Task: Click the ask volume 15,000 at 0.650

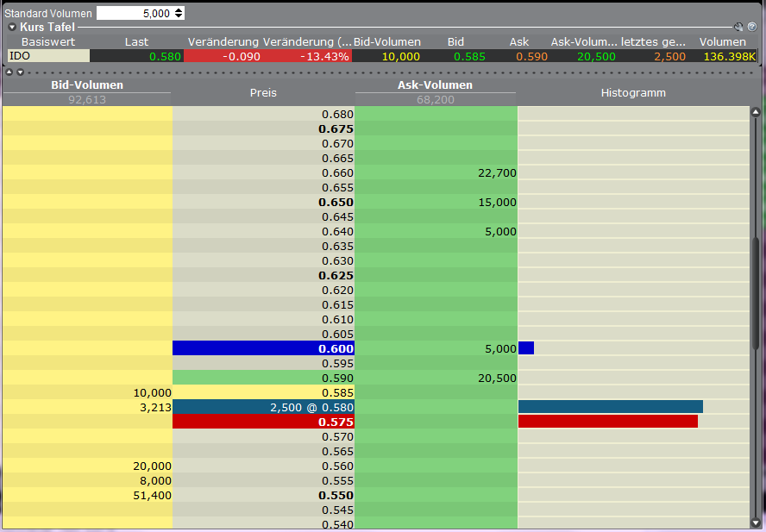Action: 497,203
